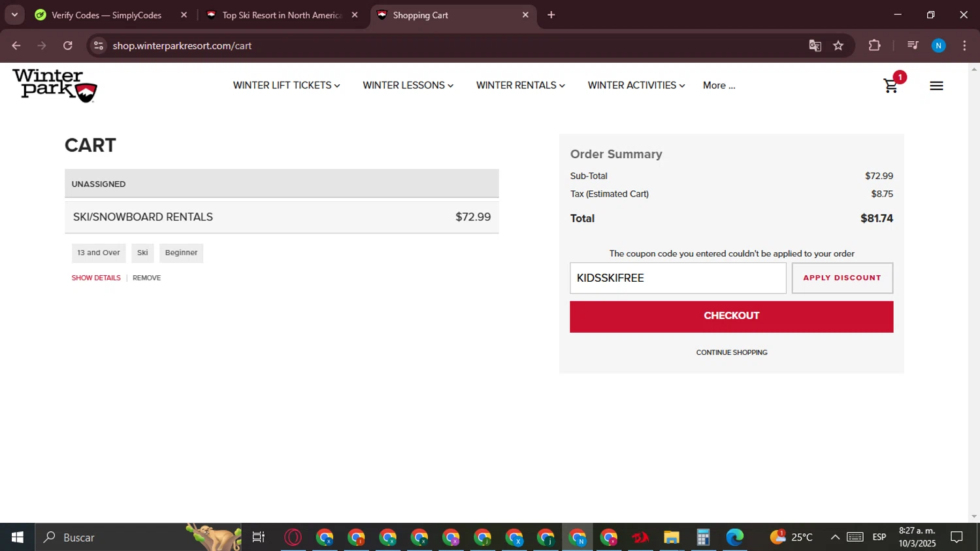Show hidden system tray icons
The image size is (980, 551).
(x=835, y=537)
